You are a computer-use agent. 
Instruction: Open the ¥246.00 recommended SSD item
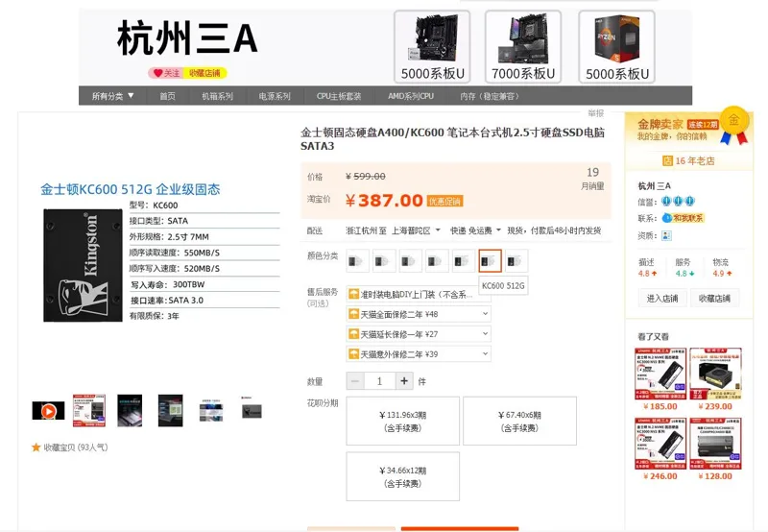pyautogui.click(x=660, y=449)
